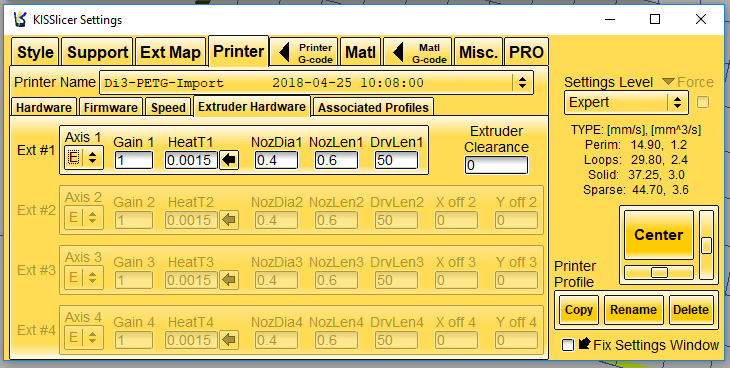Click the NozDia2 input field
The image size is (730, 368).
277,220
